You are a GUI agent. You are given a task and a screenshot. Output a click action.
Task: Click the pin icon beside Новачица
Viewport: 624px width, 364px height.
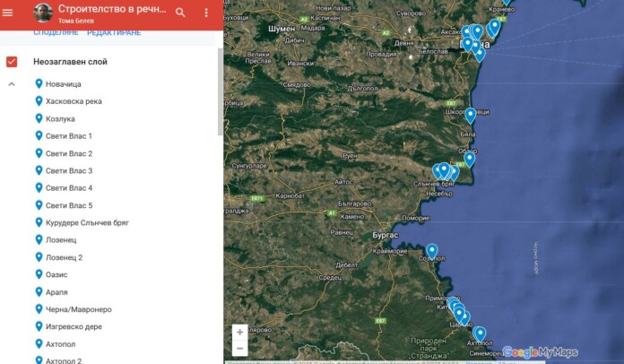tap(39, 83)
